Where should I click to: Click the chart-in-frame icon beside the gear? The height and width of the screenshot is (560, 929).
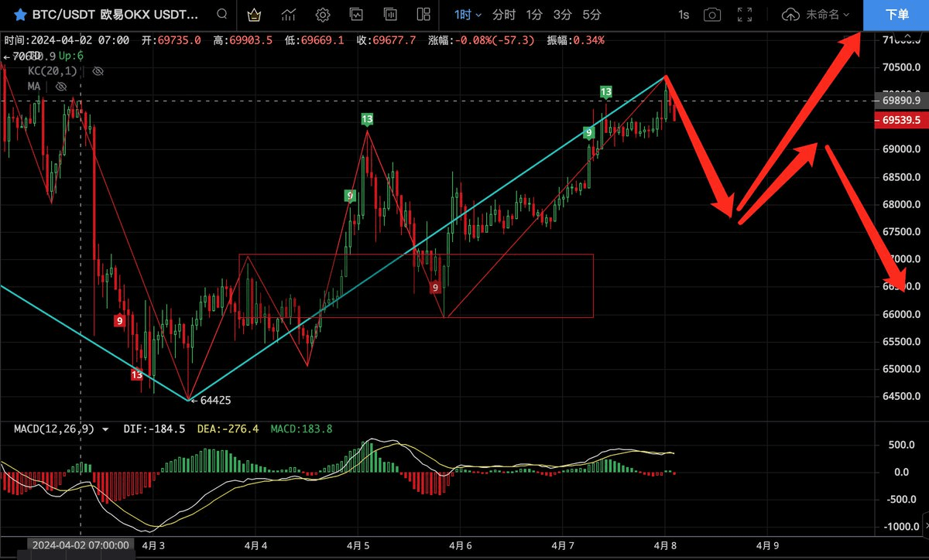click(356, 15)
